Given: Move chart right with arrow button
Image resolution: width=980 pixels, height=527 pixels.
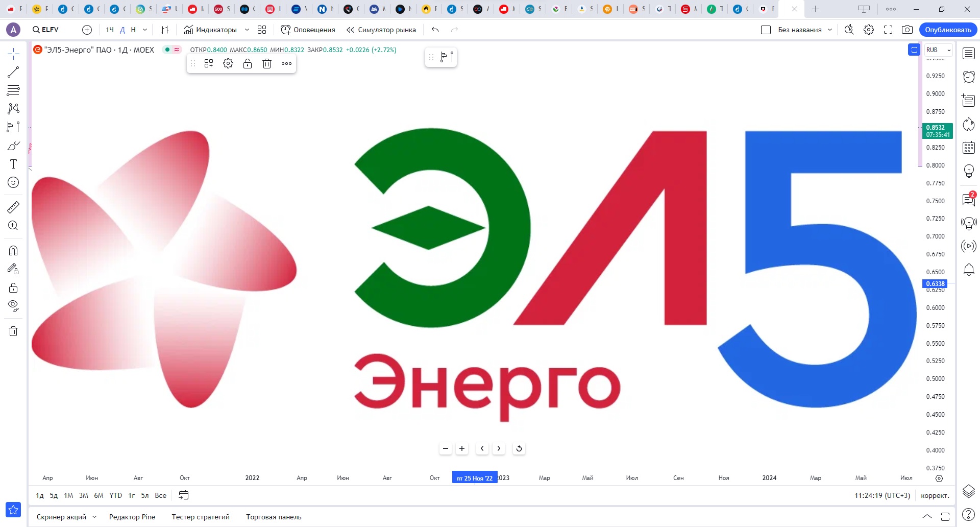Looking at the screenshot, I should [499, 448].
